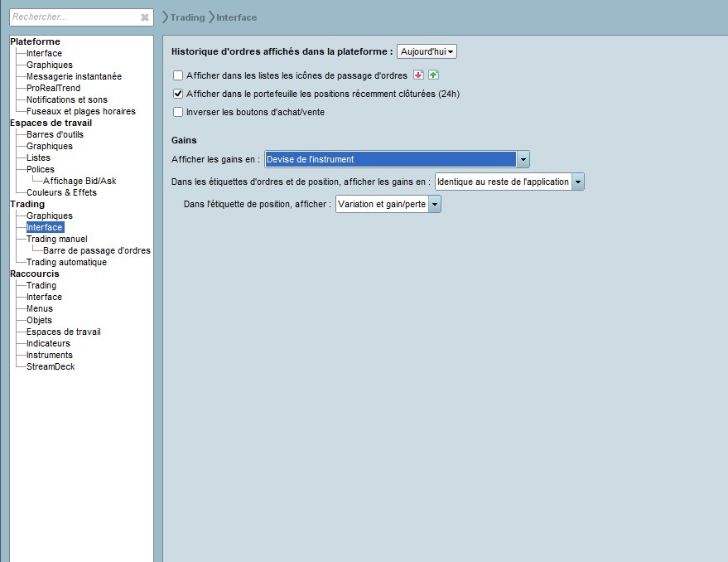Open Menus shortcuts
This screenshot has width=728, height=562.
tap(40, 308)
